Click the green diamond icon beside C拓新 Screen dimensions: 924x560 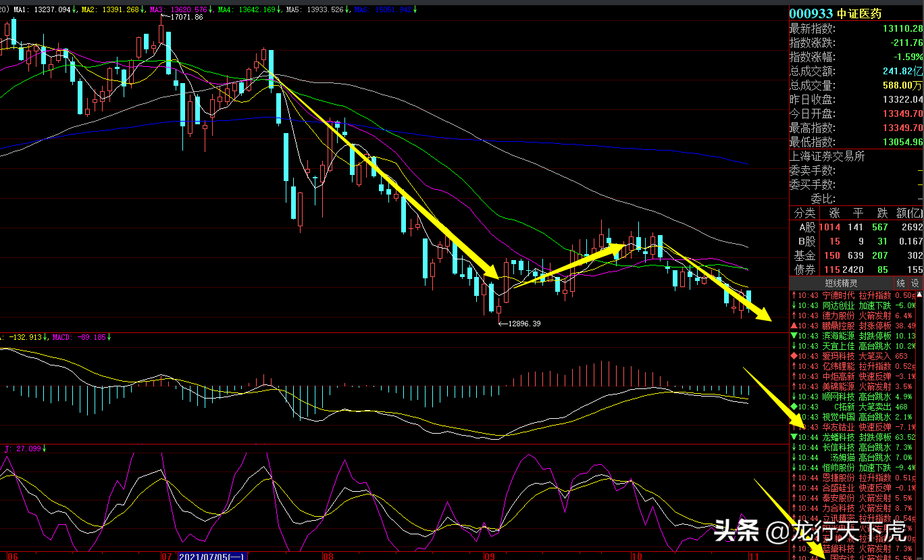coord(794,407)
